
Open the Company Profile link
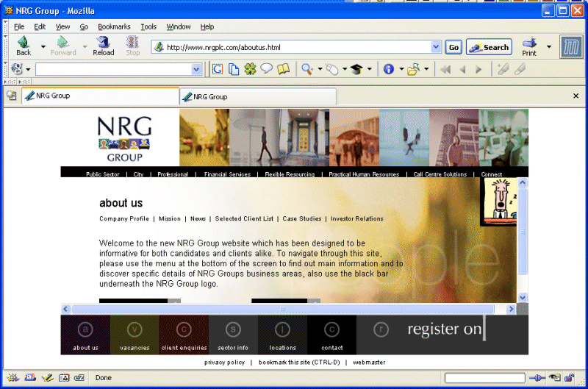click(x=124, y=218)
